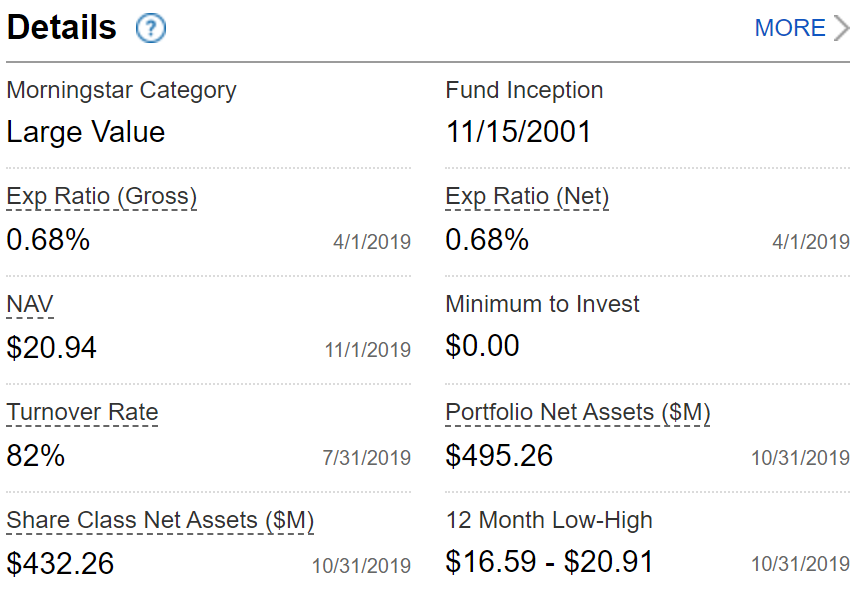Select the 82% turnover rate value
This screenshot has height=599, width=860.
click(36, 456)
